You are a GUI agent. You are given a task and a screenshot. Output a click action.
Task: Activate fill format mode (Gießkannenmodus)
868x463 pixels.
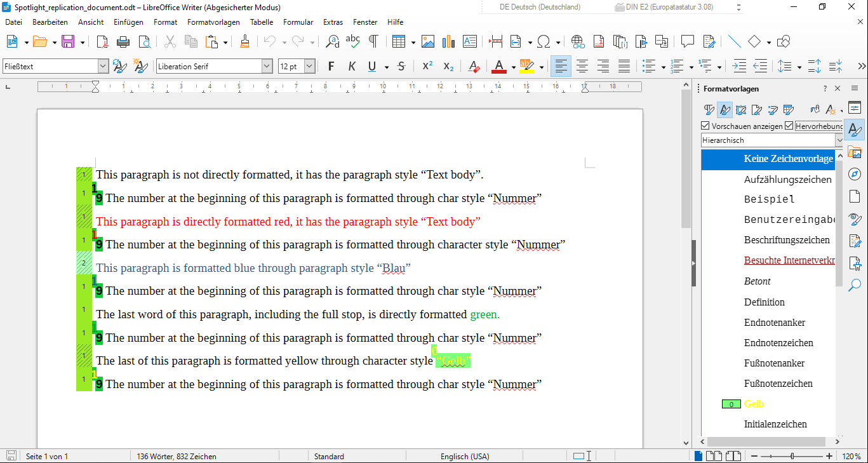pos(816,110)
